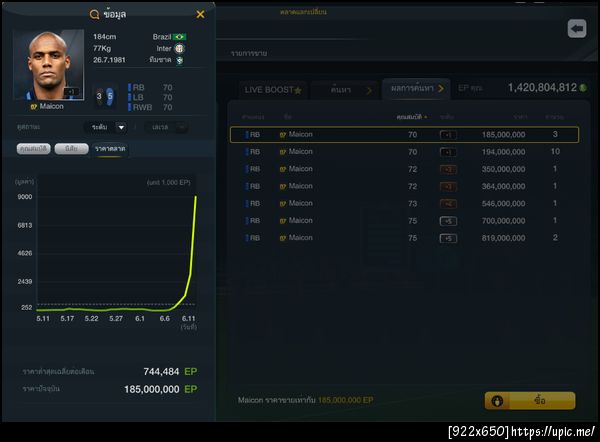This screenshot has height=442, width=600.
Task: Open the search results tab
Action: tap(416, 89)
